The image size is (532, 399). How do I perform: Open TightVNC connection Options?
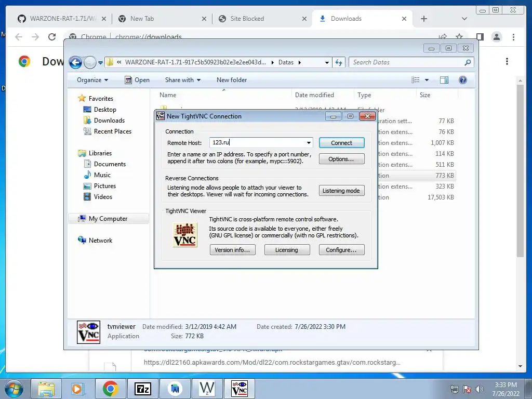(342, 159)
